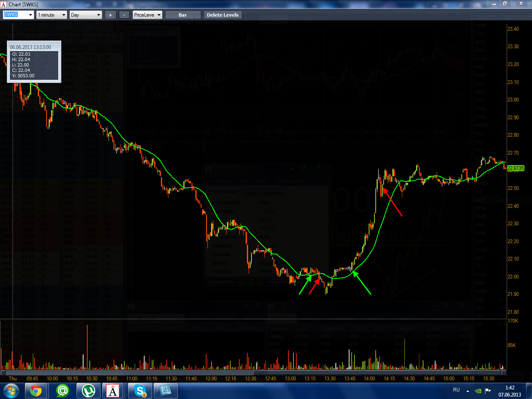
Task: Switch to the trading platform taskbar icon
Action: pos(113,391)
